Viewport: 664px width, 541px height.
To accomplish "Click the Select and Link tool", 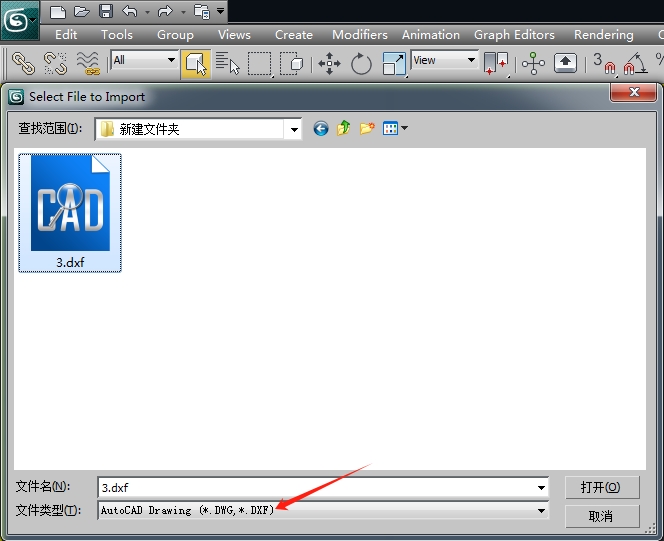I will 22,63.
